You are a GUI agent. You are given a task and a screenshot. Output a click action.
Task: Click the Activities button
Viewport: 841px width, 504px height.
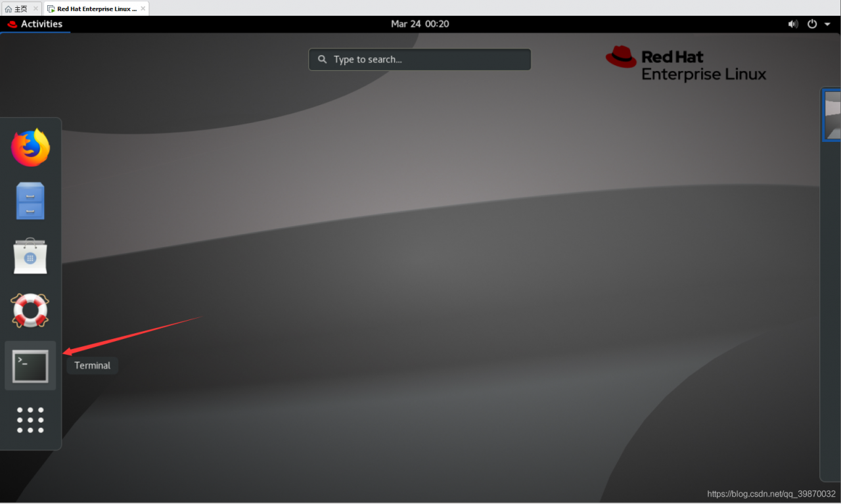(x=35, y=24)
